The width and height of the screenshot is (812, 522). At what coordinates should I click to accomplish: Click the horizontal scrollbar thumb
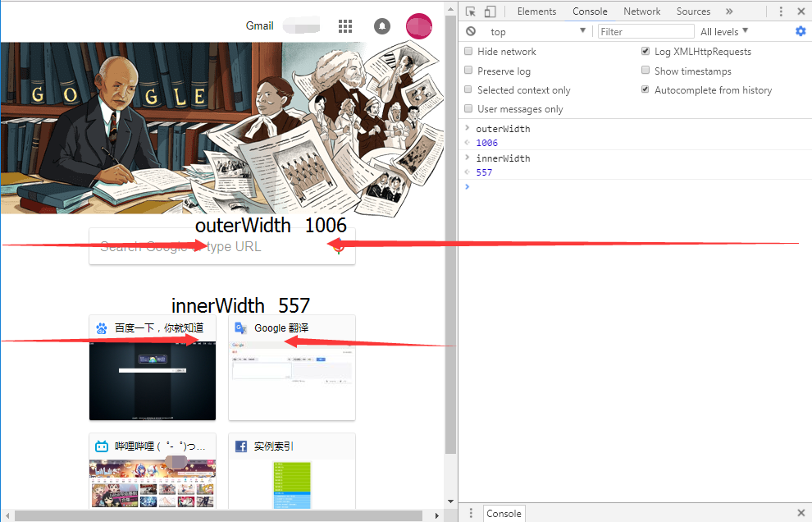[x=218, y=515]
